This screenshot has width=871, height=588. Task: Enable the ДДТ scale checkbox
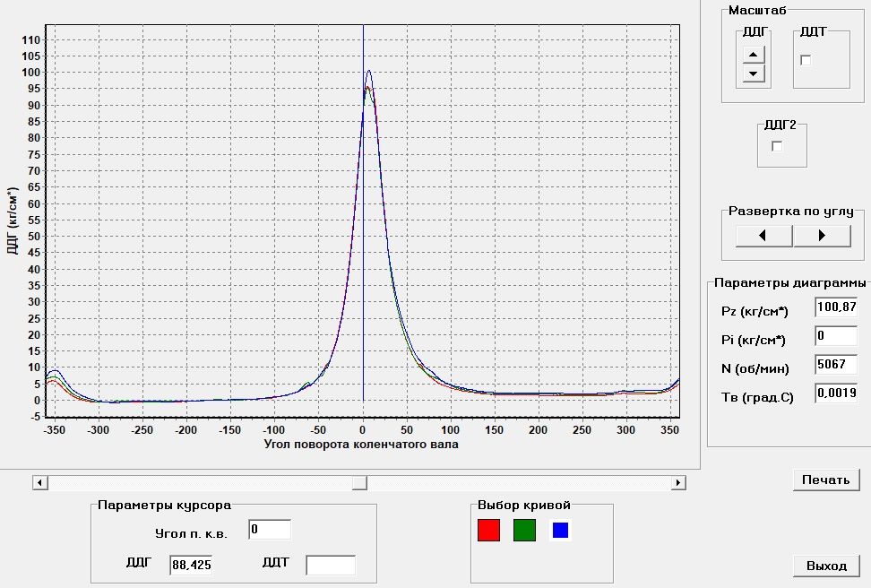pos(806,60)
